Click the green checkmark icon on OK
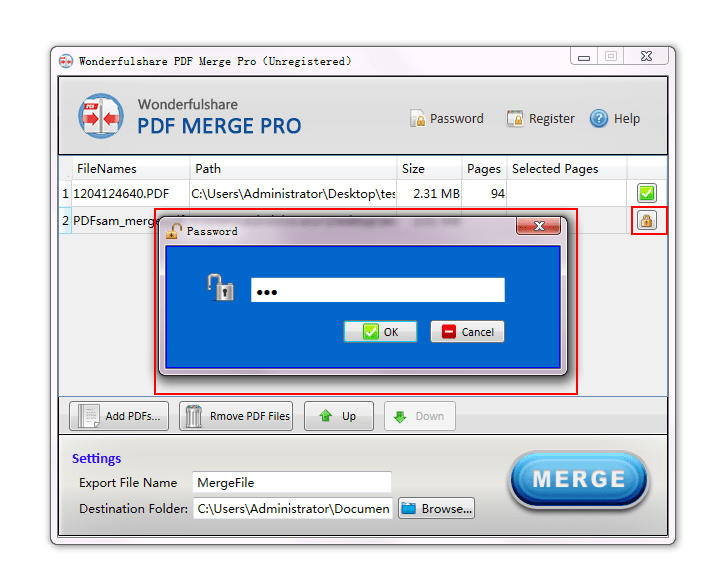This screenshot has width=704, height=565. coord(370,332)
